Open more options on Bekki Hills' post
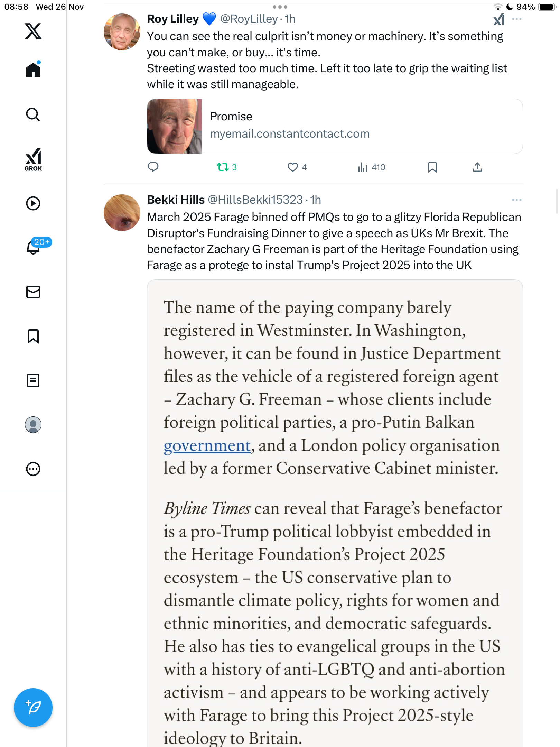560x747 pixels. click(x=516, y=200)
